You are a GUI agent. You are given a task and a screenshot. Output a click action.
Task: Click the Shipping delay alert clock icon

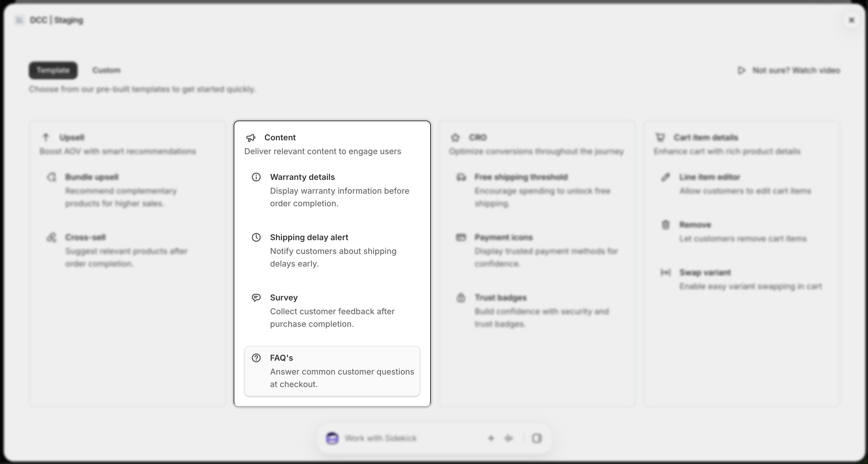pyautogui.click(x=256, y=237)
